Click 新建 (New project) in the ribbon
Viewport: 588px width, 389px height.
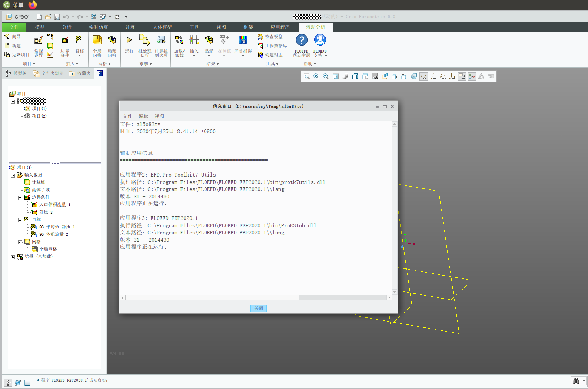point(13,46)
